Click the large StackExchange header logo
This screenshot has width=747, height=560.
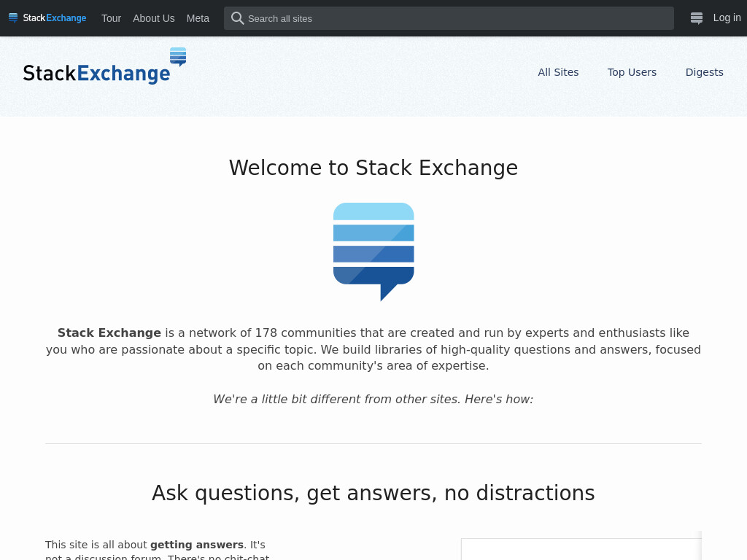tap(104, 66)
